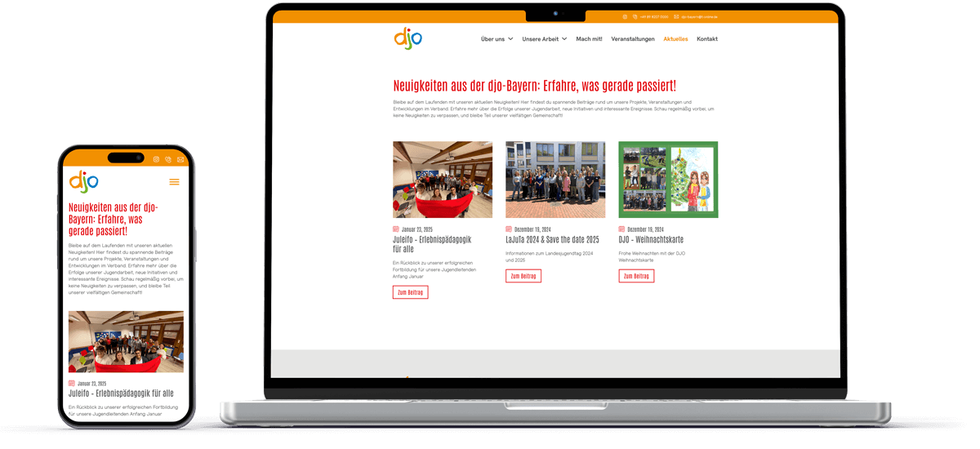Tap the djo logo on the phone
The height and width of the screenshot is (449, 980).
tap(83, 181)
